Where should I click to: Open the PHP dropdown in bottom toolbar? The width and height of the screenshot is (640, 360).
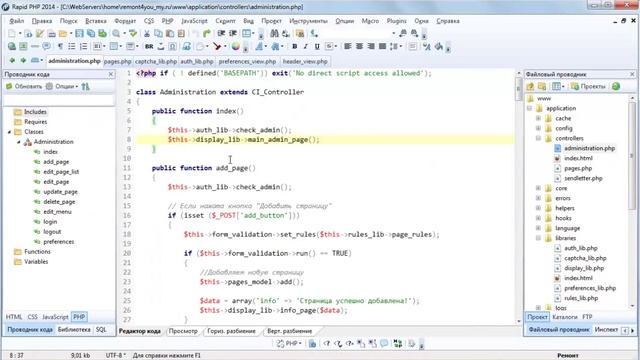point(289,344)
